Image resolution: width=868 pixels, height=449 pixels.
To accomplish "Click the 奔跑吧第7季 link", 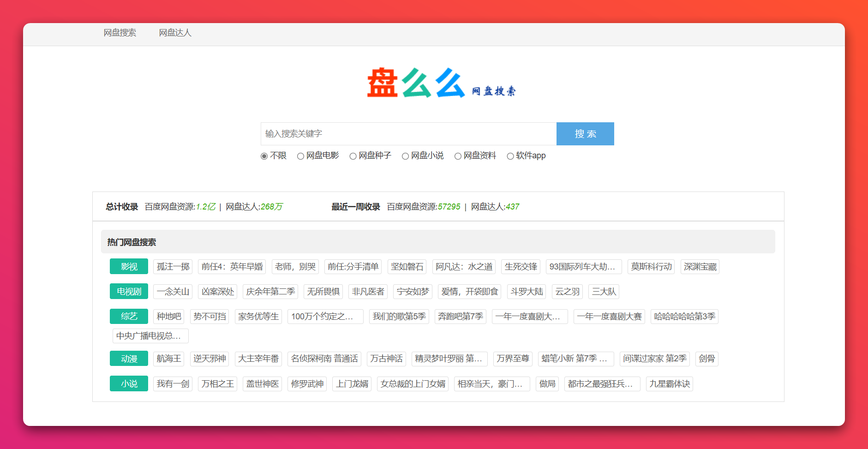I will click(x=460, y=317).
